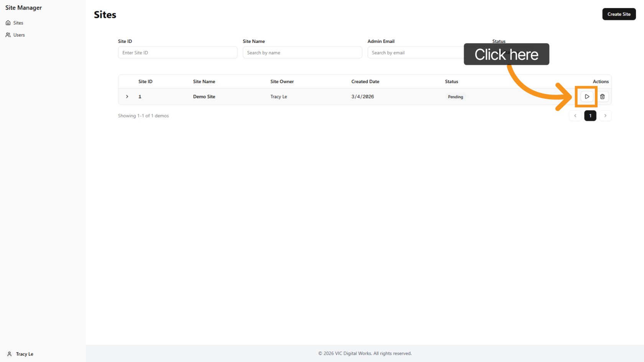Focus the Enter Site ID field

point(177,52)
